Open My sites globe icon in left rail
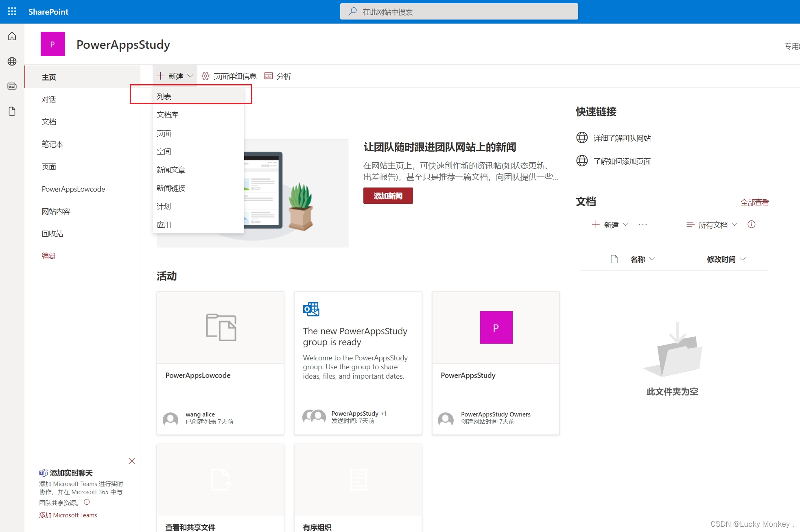Screen dimensions: 800x532 pyautogui.click(x=12, y=61)
